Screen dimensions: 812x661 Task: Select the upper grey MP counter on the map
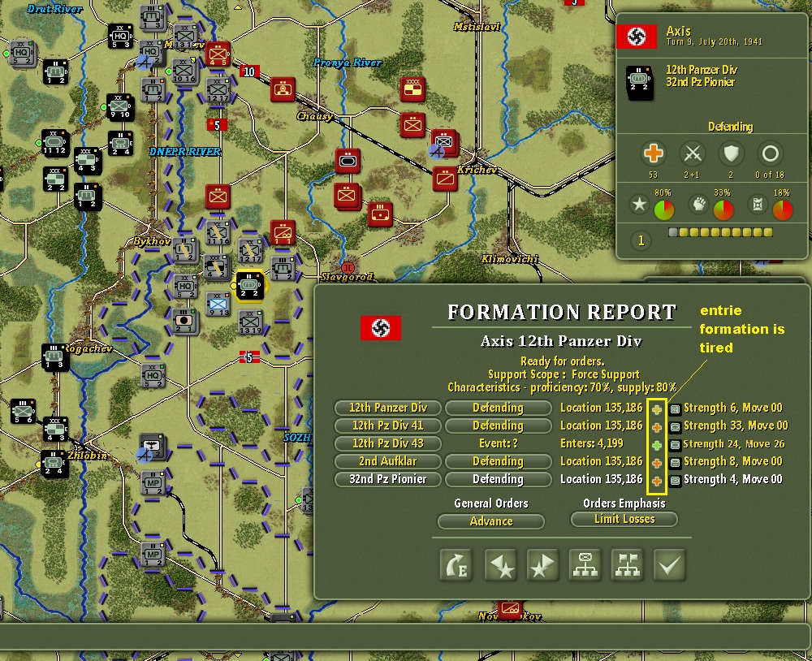point(153,483)
